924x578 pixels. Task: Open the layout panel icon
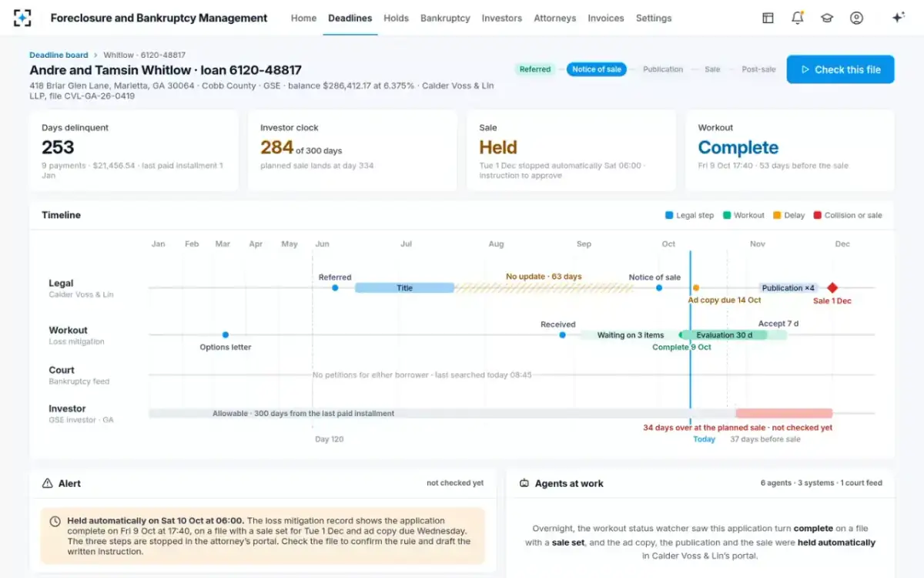pos(768,18)
